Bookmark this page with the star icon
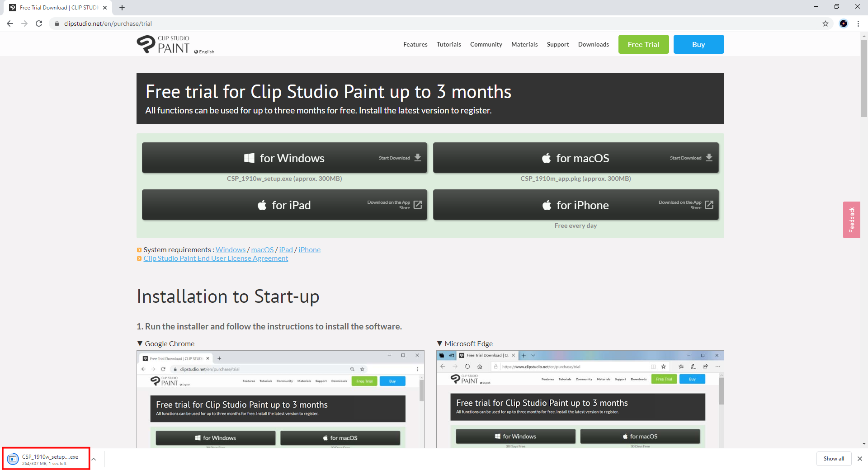The height and width of the screenshot is (470, 868). (x=825, y=23)
